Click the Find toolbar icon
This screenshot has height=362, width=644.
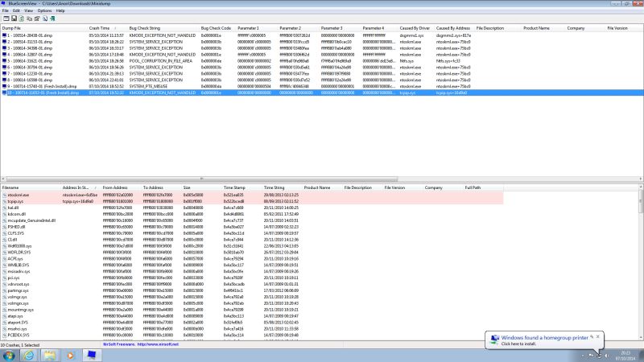tap(45, 19)
